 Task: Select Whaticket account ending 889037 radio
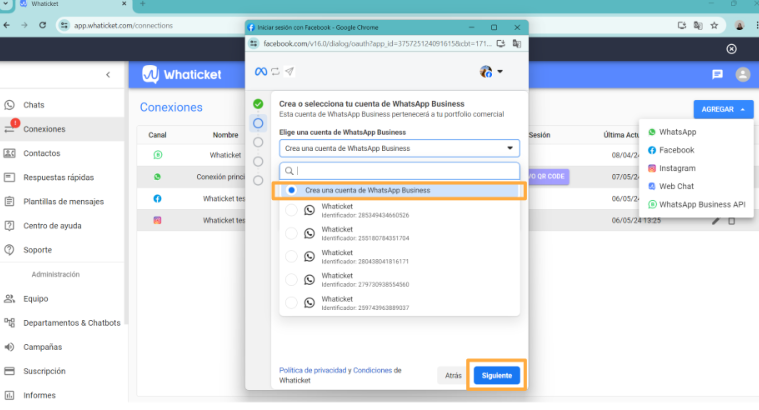(291, 303)
